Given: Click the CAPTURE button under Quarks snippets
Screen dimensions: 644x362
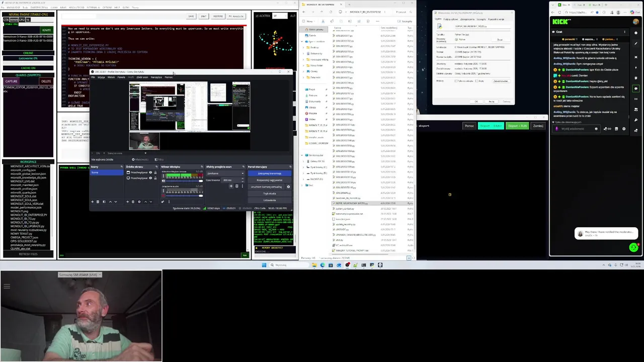Looking at the screenshot, I should 11,81.
